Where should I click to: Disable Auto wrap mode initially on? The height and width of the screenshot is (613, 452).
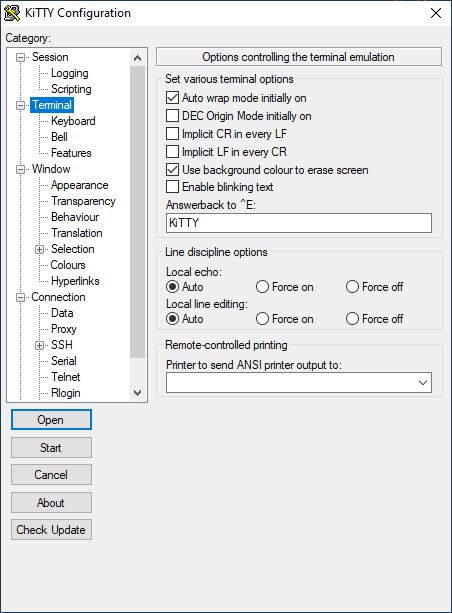172,98
